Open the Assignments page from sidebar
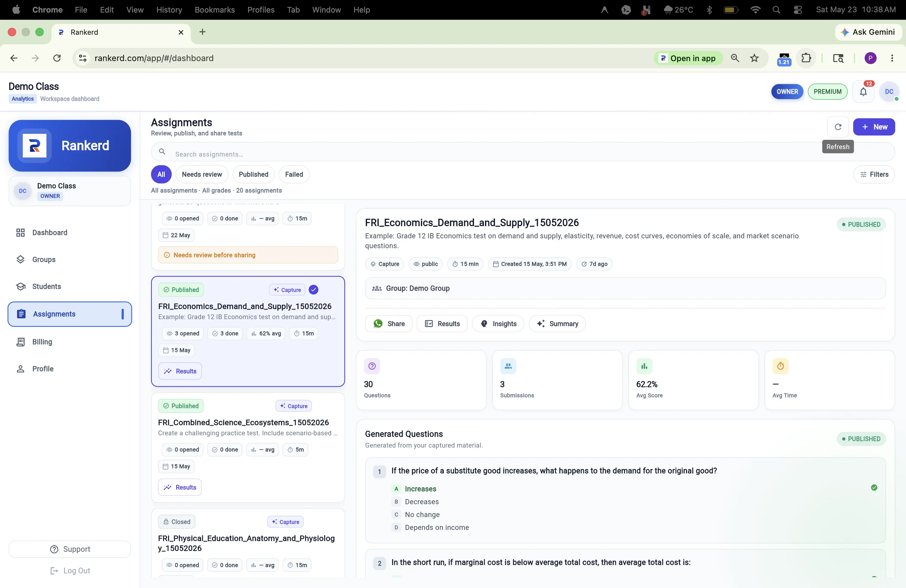Image resolution: width=906 pixels, height=588 pixels. coord(70,314)
